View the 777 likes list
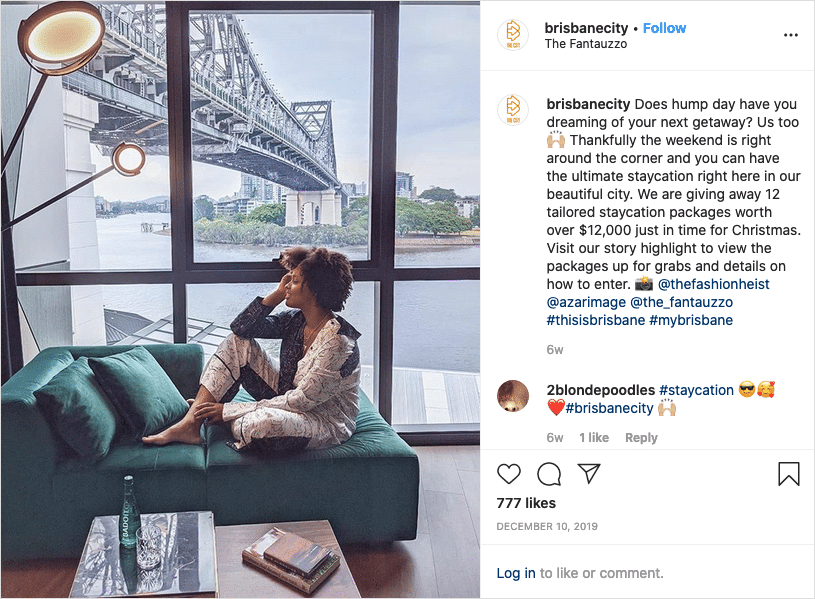Screen dimensions: 815x599 [x=526, y=503]
